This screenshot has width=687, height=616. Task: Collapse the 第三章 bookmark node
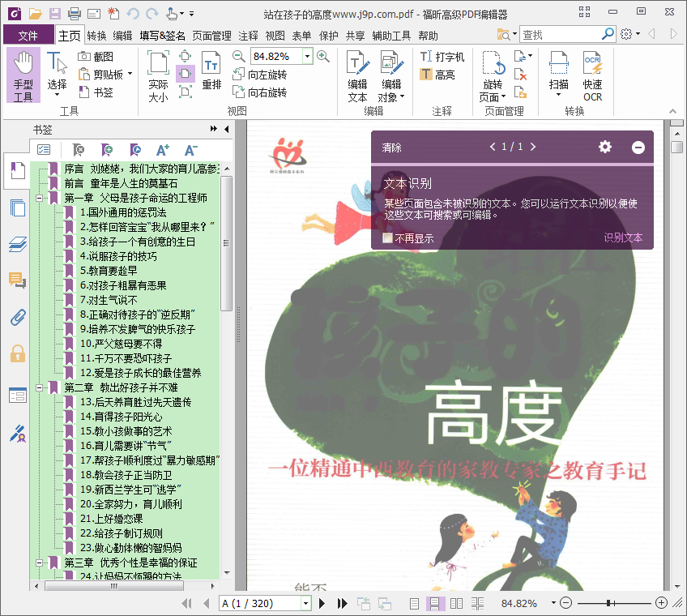click(40, 563)
